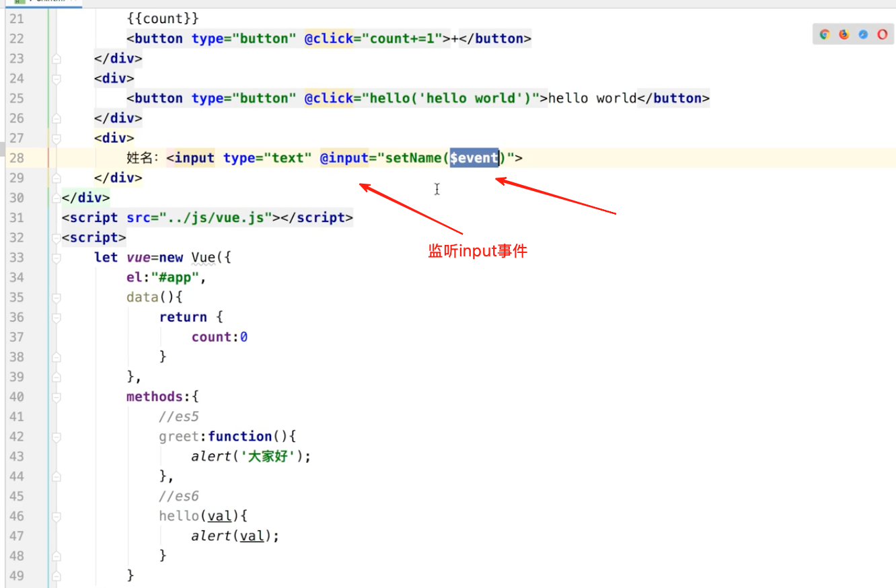The height and width of the screenshot is (588, 896).
Task: Toggle fold end marker on line 38
Action: 57,357
